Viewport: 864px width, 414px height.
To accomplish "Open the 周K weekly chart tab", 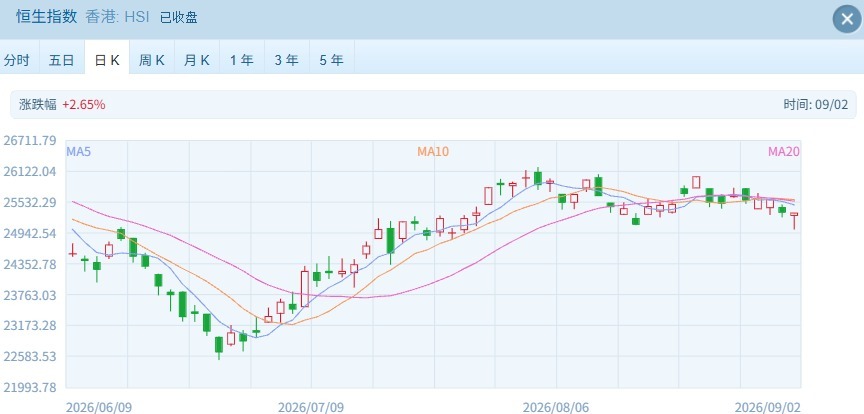I will click(x=152, y=60).
